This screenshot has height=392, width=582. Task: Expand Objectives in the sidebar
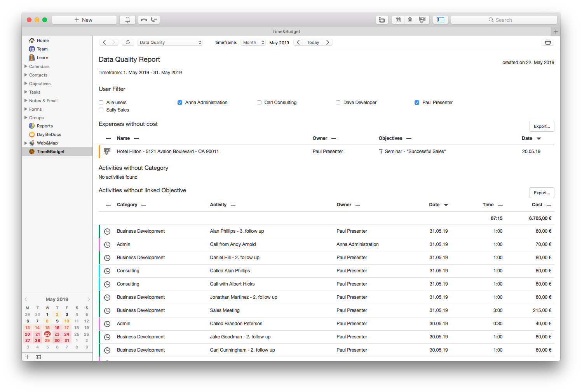pos(26,84)
